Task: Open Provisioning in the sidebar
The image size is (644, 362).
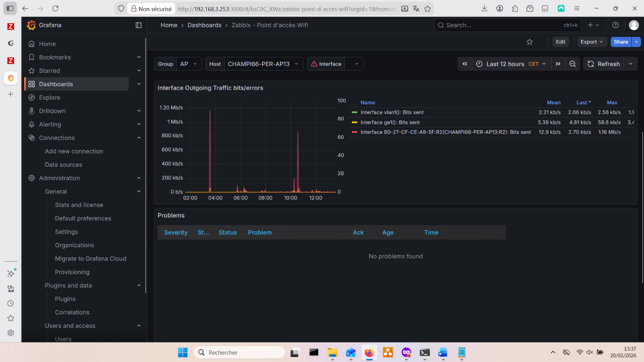Action: 72,272
